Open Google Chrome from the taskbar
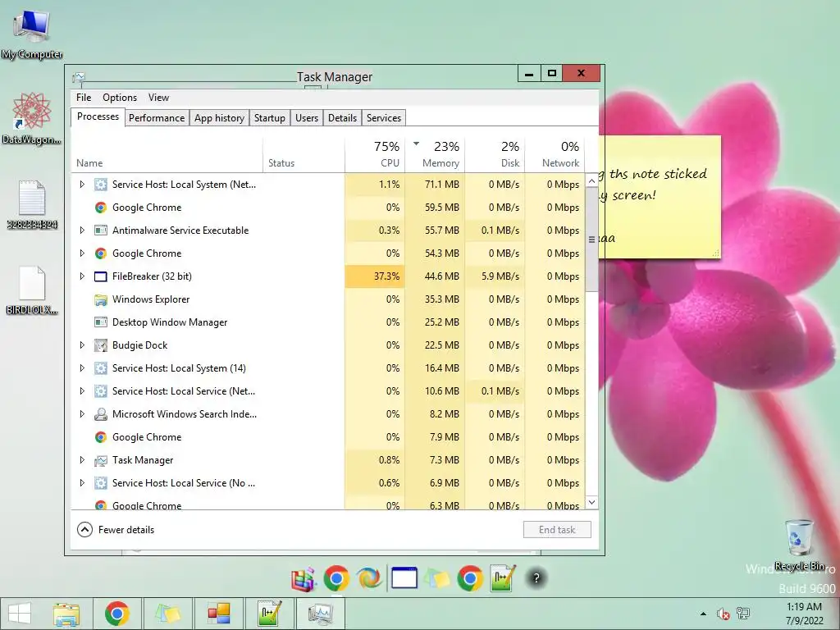 click(x=116, y=614)
